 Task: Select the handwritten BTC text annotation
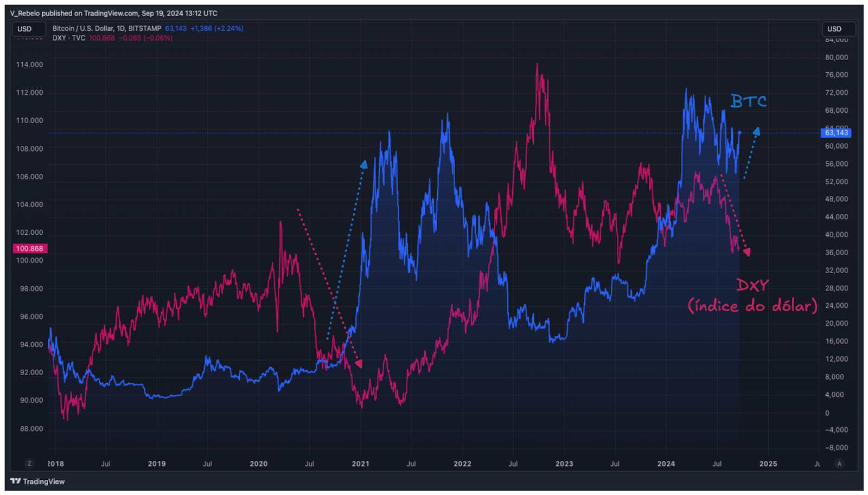748,101
